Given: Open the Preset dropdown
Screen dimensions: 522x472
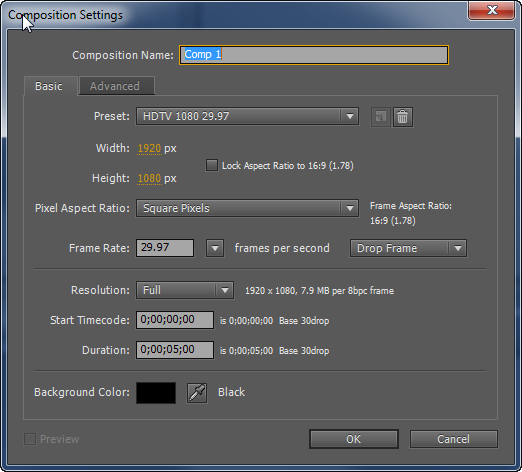Looking at the screenshot, I should 247,116.
